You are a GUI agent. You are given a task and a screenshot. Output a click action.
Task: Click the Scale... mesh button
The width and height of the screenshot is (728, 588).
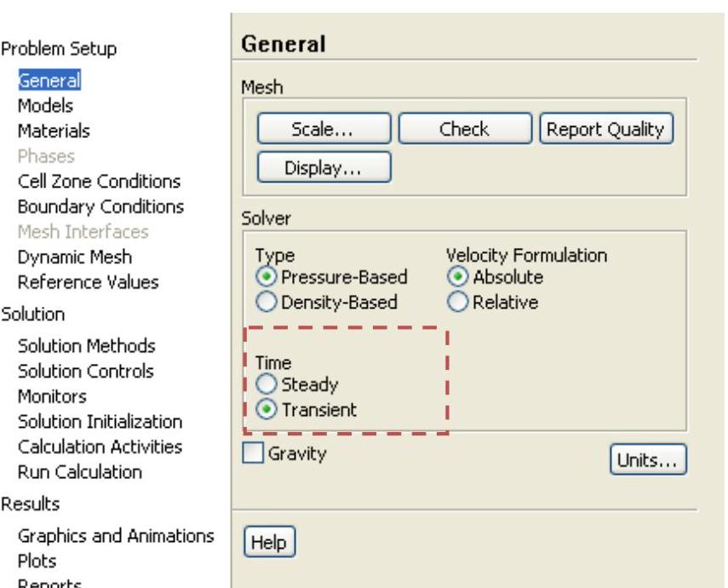323,130
